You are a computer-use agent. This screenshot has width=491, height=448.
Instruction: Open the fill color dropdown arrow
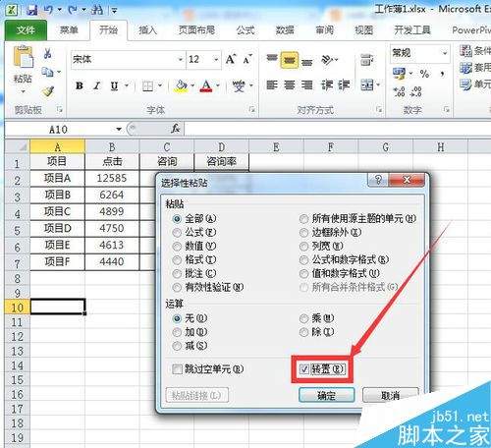click(x=192, y=85)
